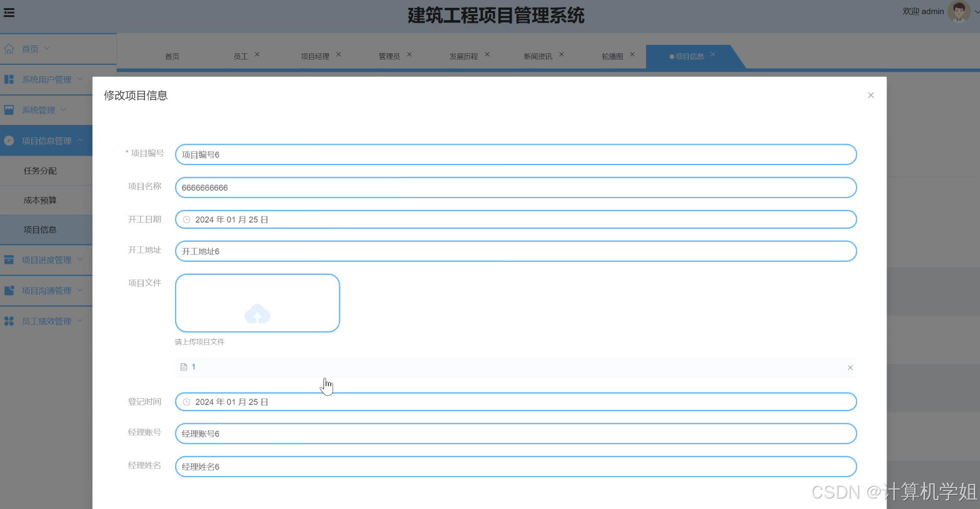The height and width of the screenshot is (509, 980).
Task: Expand the 首页 menu chevron
Action: coord(47,48)
